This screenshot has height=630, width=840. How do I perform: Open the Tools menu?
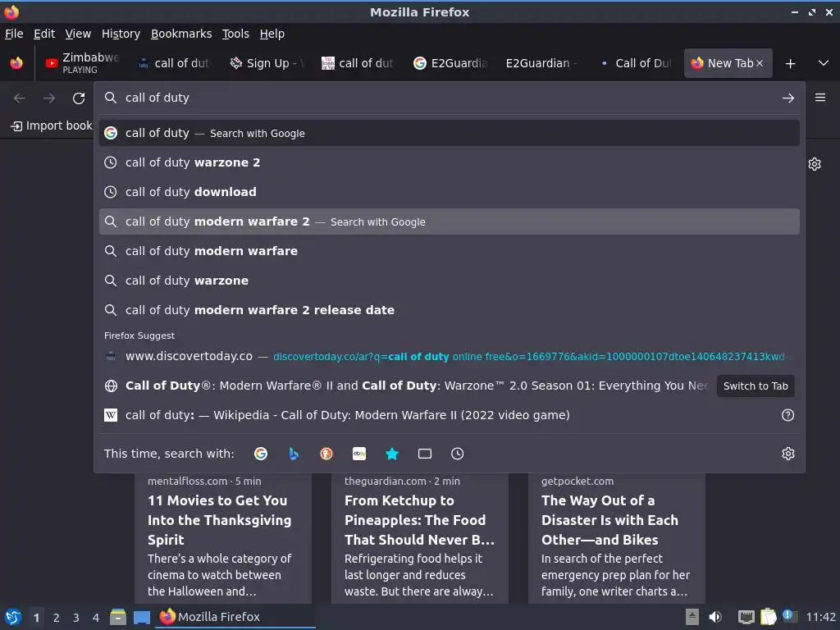point(235,34)
